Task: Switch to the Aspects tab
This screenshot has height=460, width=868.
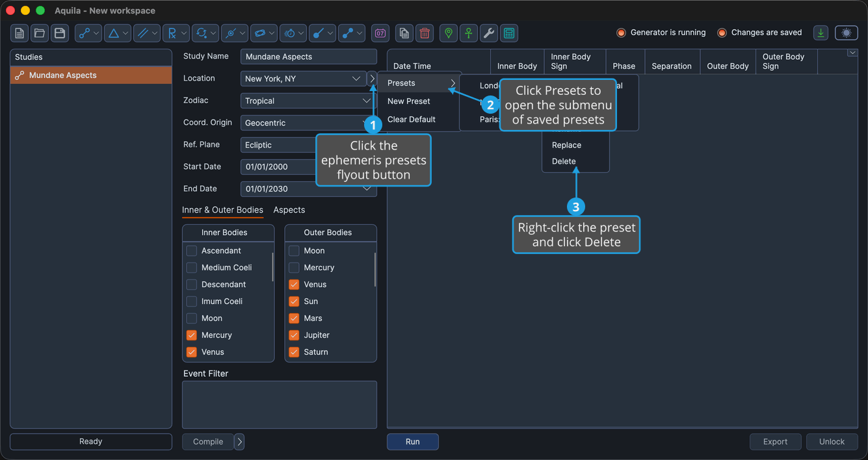Action: [x=289, y=210]
